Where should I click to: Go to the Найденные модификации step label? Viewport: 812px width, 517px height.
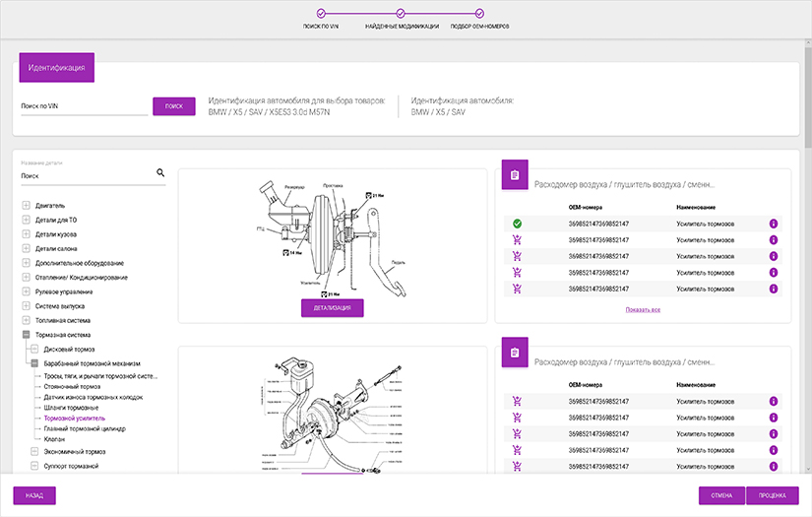[402, 26]
